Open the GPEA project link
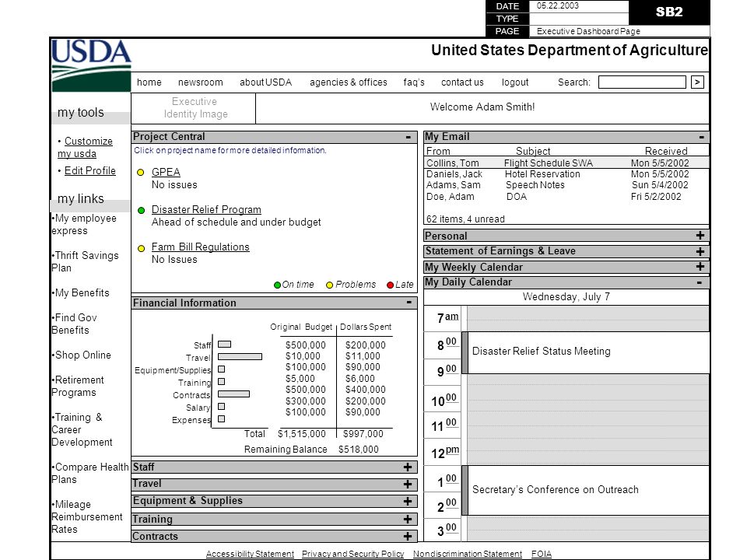This screenshot has height=560, width=747. coord(166,172)
